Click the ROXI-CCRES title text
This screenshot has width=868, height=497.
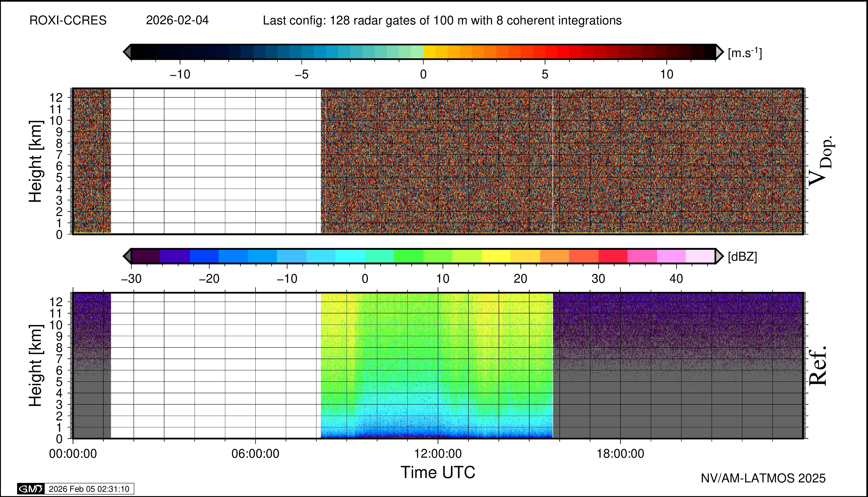click(68, 21)
